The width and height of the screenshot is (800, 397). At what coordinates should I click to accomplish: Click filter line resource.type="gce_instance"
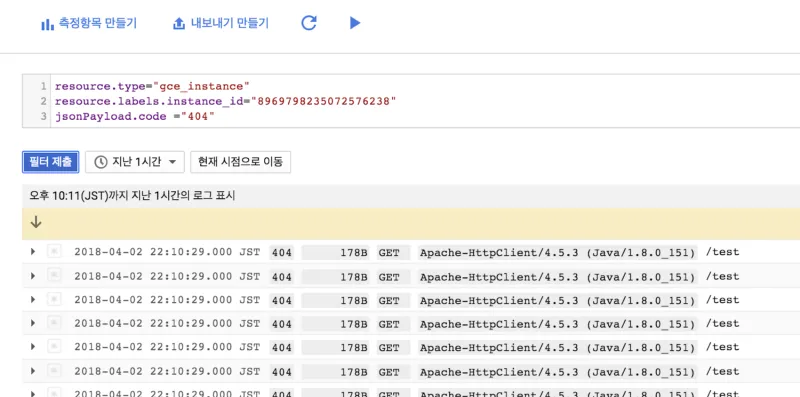click(x=152, y=86)
